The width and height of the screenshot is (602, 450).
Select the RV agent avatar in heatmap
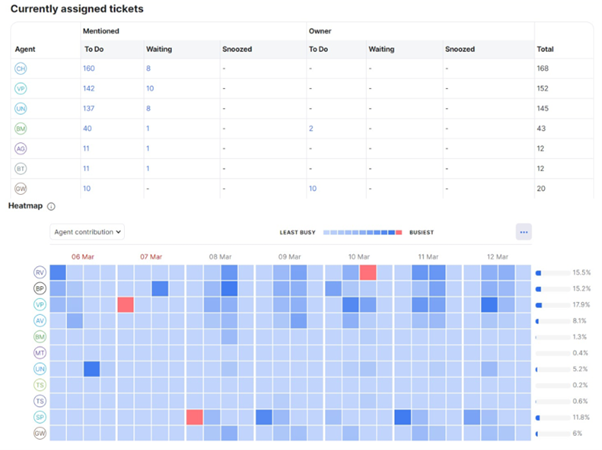point(40,273)
